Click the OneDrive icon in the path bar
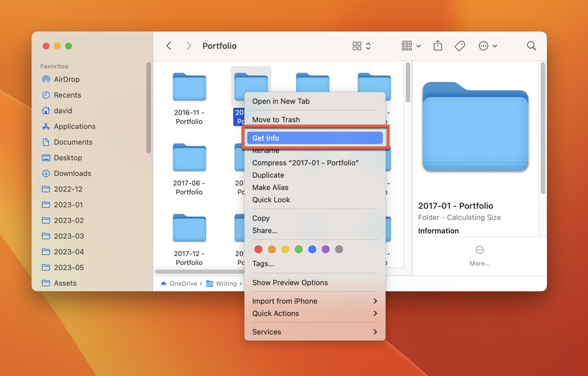This screenshot has width=588, height=376. (x=163, y=284)
